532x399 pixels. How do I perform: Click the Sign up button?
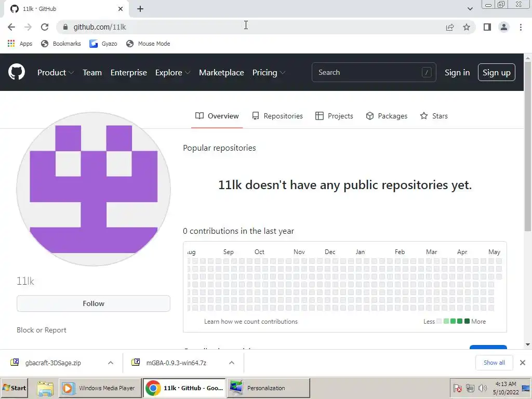(x=496, y=73)
